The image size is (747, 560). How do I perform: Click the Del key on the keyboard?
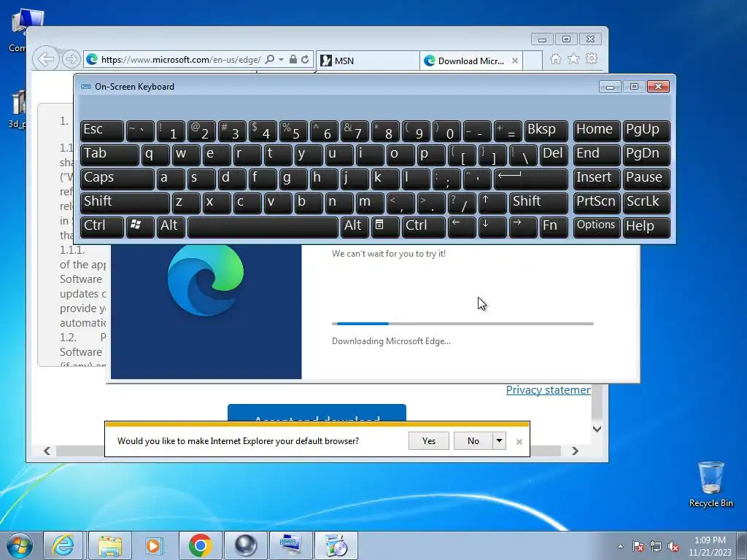point(554,155)
